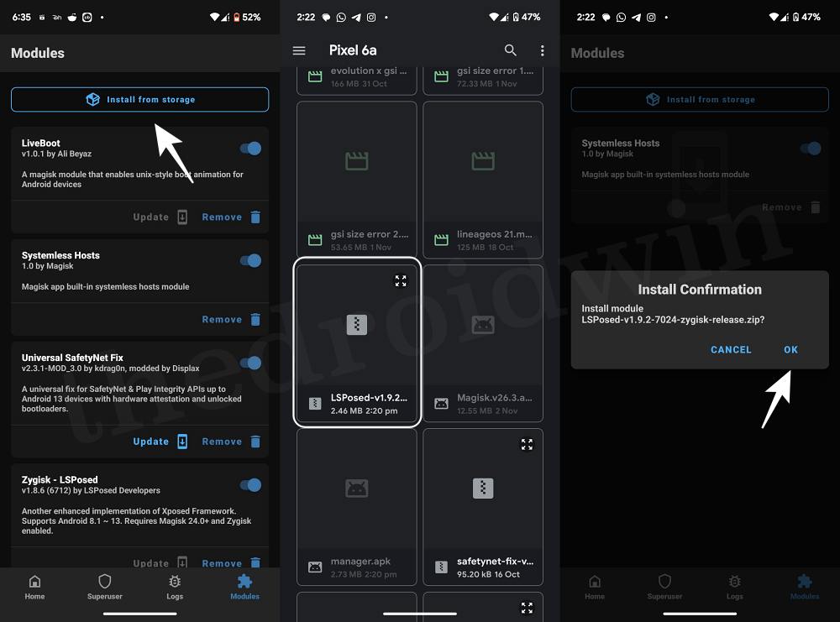Select manager.apk file
The image size is (840, 622).
[357, 507]
